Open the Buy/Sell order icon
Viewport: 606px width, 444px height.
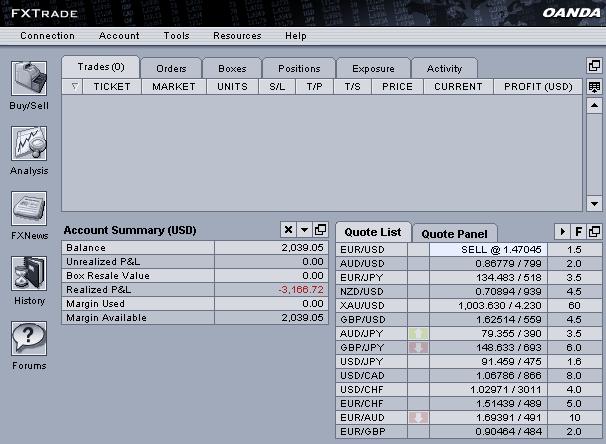[x=29, y=78]
